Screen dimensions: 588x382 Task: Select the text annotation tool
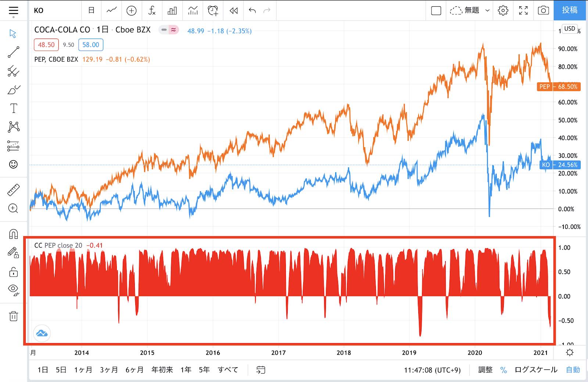click(13, 108)
